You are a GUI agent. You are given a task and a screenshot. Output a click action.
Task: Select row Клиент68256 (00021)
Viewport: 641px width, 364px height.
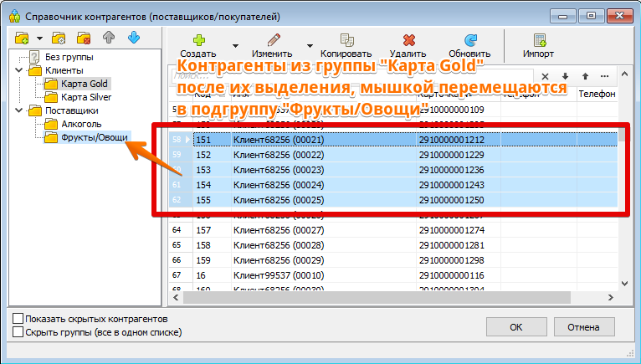(393, 140)
